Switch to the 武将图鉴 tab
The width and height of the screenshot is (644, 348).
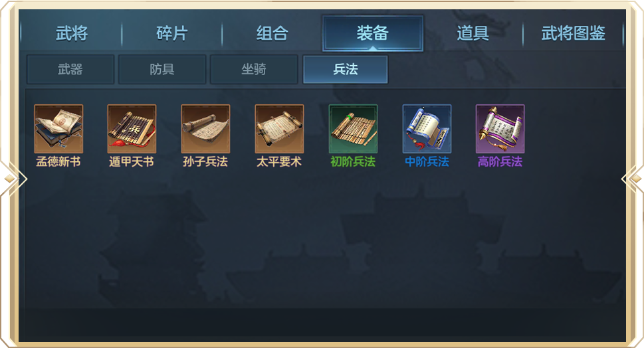pos(573,33)
